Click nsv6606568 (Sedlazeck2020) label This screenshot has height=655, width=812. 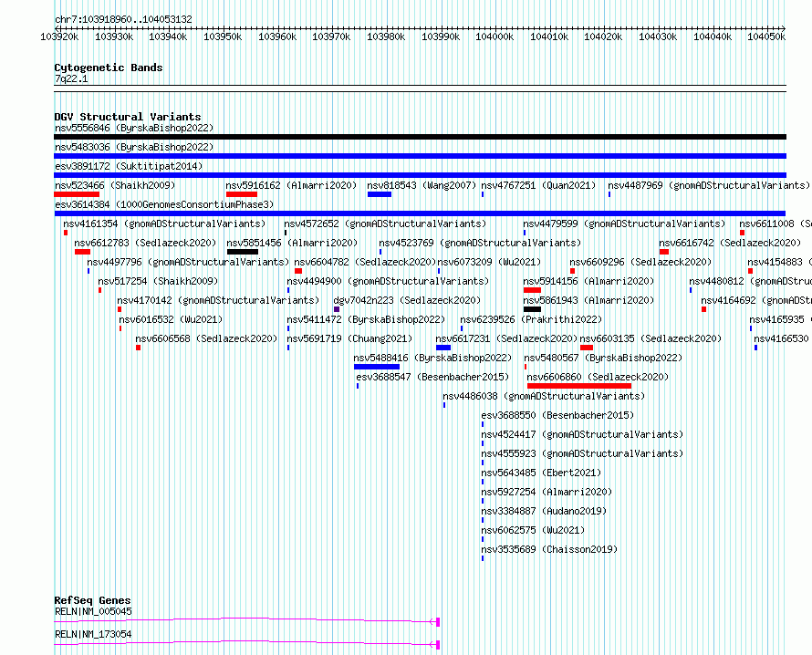point(206,338)
